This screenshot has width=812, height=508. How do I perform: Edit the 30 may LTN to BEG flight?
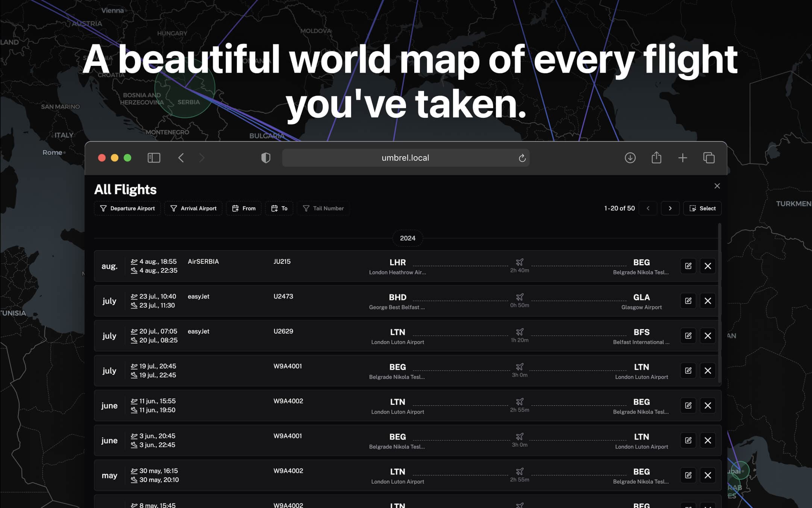[x=688, y=475]
